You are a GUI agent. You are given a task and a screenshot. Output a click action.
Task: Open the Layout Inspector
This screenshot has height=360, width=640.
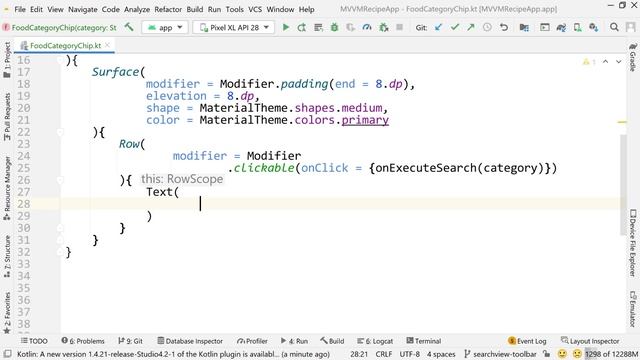(x=590, y=341)
